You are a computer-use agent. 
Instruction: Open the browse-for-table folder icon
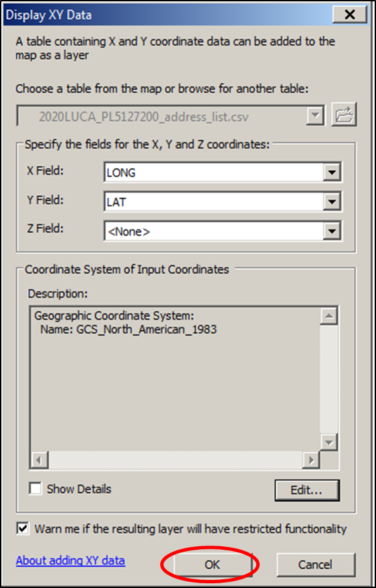344,114
